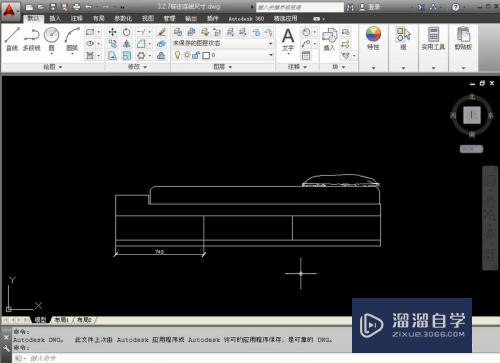Click the Table icon in the Annotation panel
Image resolution: width=500 pixels, height=363 pixels.
pyautogui.click(x=306, y=55)
